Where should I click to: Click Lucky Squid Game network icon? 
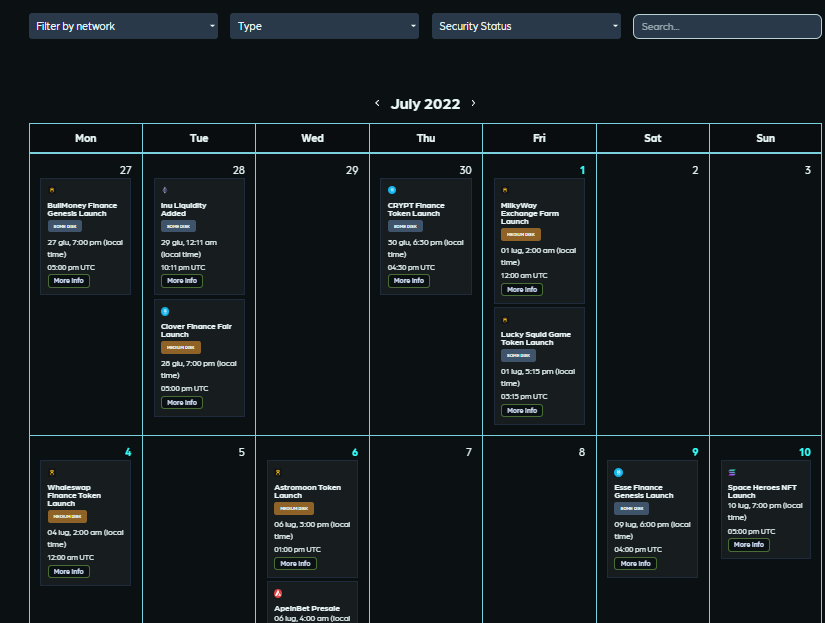tap(505, 320)
